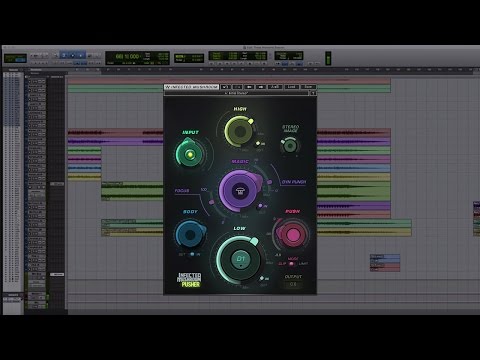Click the Infected Mushroom Pusher logo
Image resolution: width=480 pixels, height=360 pixels.
pyautogui.click(x=189, y=280)
